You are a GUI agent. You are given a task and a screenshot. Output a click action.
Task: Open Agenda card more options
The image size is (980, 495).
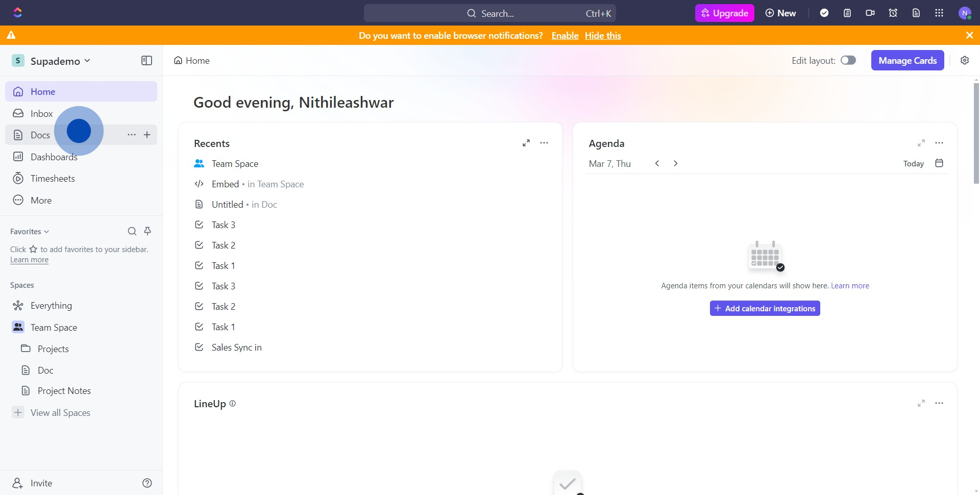click(x=939, y=143)
